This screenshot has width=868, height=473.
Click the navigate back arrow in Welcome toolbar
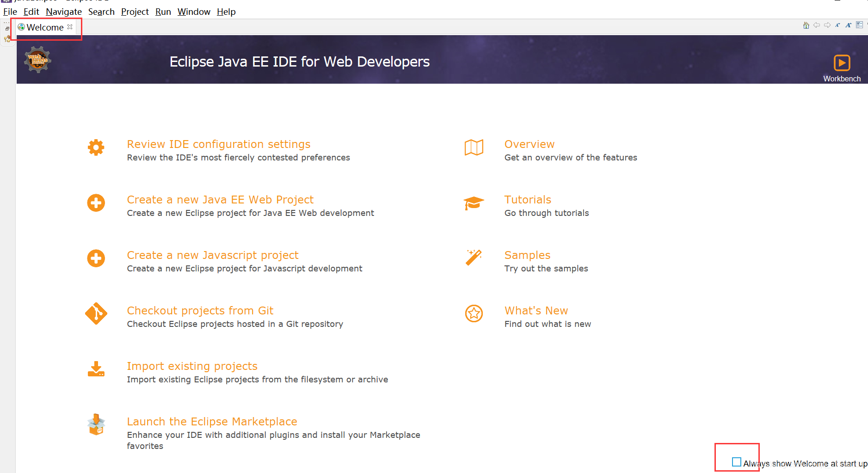click(817, 25)
